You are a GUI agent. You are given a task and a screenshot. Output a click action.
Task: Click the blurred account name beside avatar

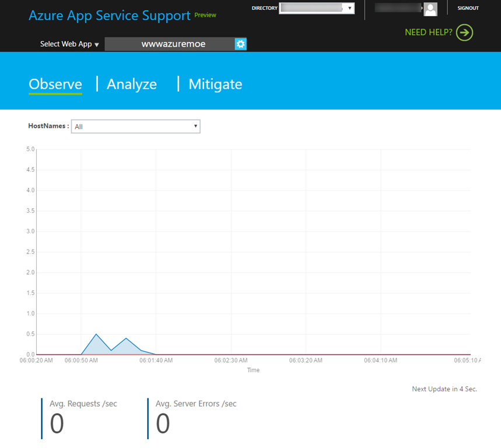point(398,8)
